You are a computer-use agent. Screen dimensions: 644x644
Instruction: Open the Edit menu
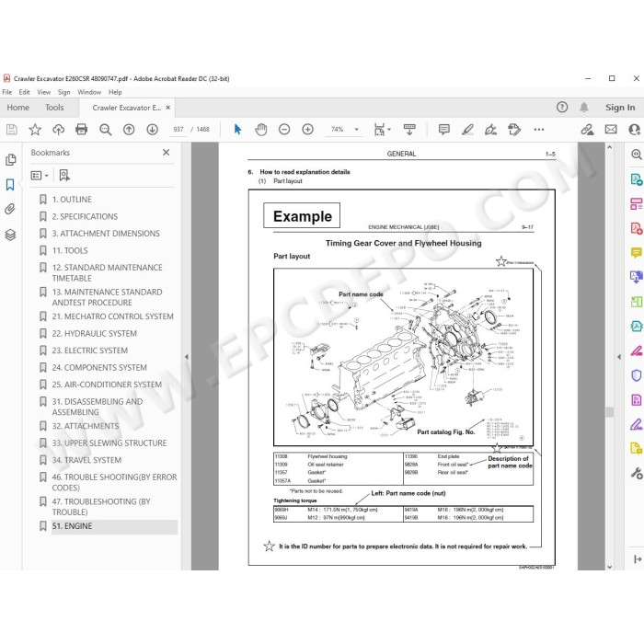click(x=24, y=92)
